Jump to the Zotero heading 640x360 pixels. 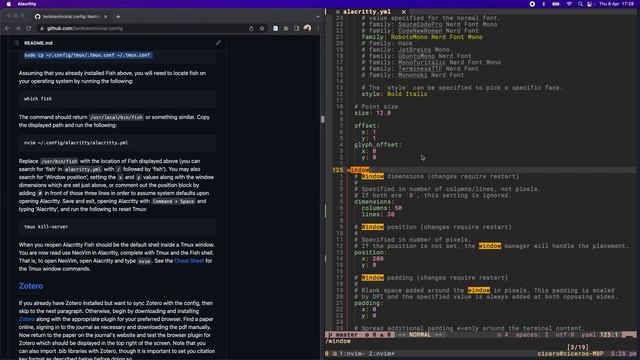pos(31,286)
